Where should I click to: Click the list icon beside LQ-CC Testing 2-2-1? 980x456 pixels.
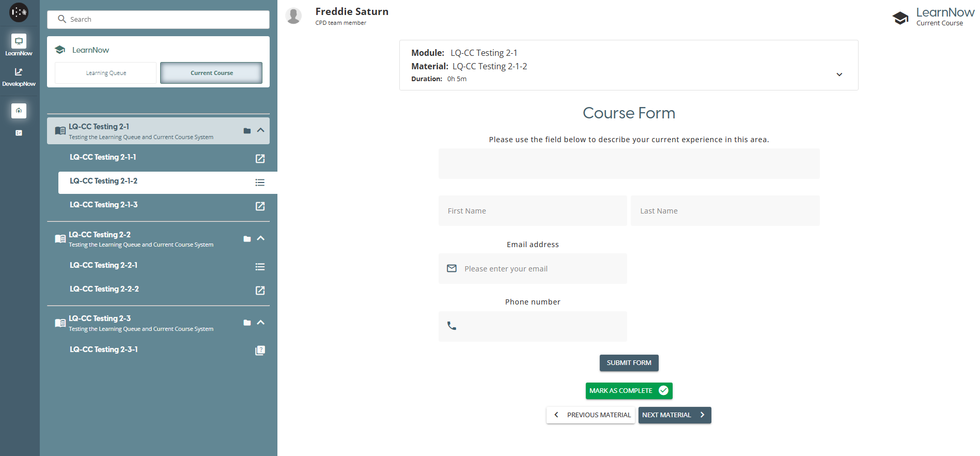260,267
